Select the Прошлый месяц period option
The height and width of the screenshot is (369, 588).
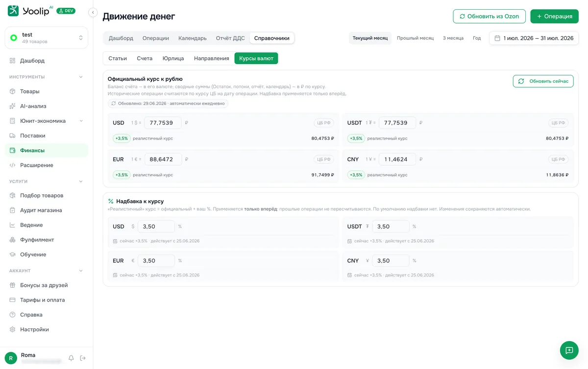click(415, 38)
